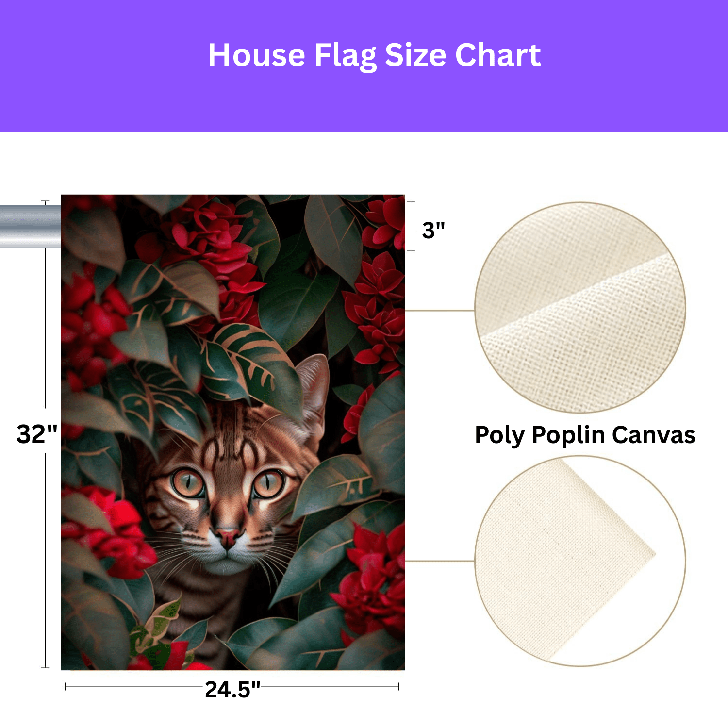Click the 24.5" width label
Screen dimensions: 728x728
pyautogui.click(x=232, y=689)
